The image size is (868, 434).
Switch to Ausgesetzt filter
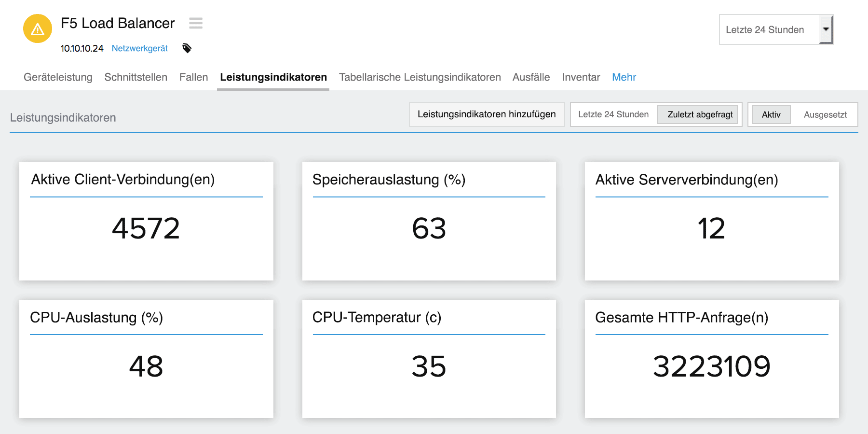(825, 114)
